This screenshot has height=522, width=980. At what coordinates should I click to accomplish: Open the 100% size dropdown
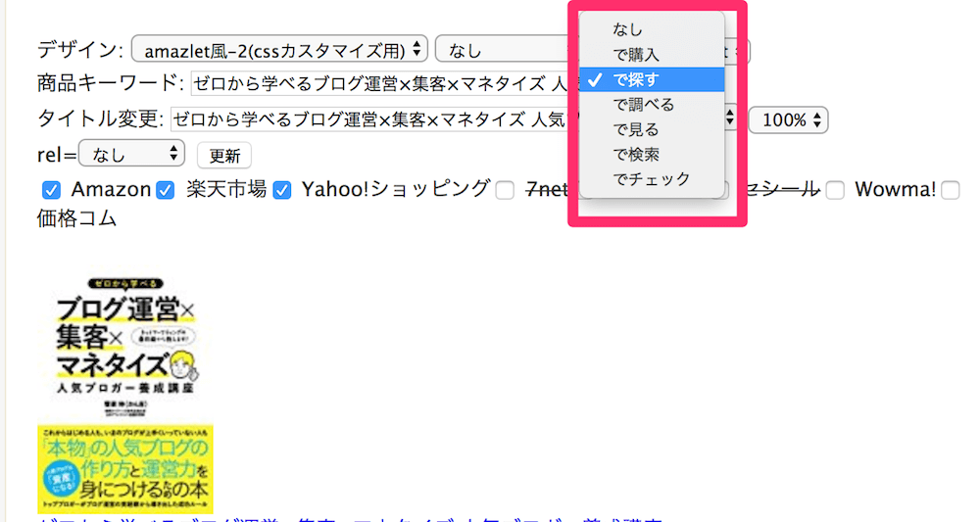point(788,119)
